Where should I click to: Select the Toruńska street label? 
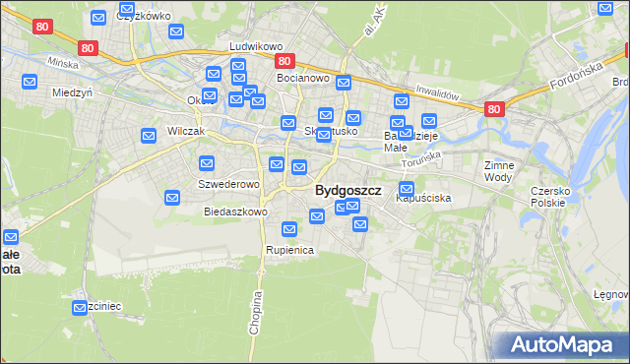(x=421, y=159)
